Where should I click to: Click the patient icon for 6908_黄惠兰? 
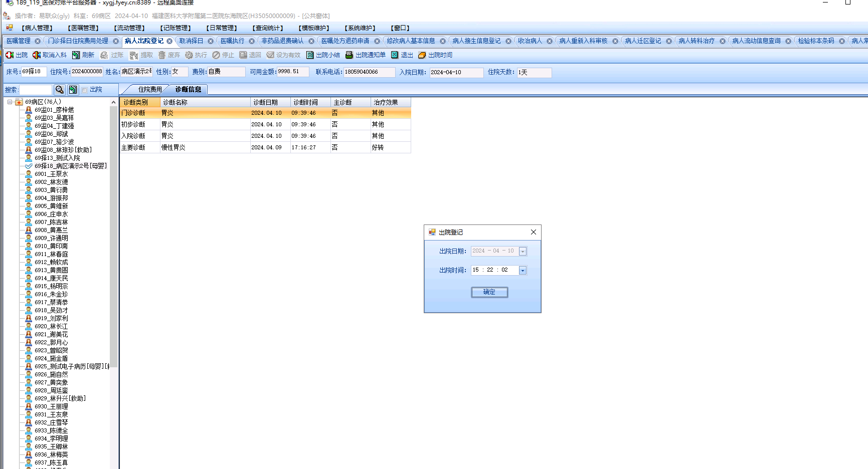(29, 230)
